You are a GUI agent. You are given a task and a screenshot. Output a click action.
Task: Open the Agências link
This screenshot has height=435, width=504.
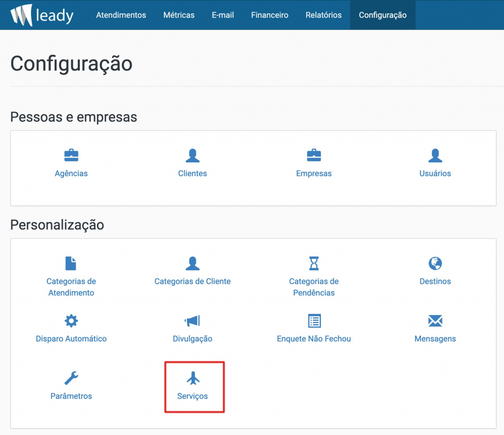[71, 174]
